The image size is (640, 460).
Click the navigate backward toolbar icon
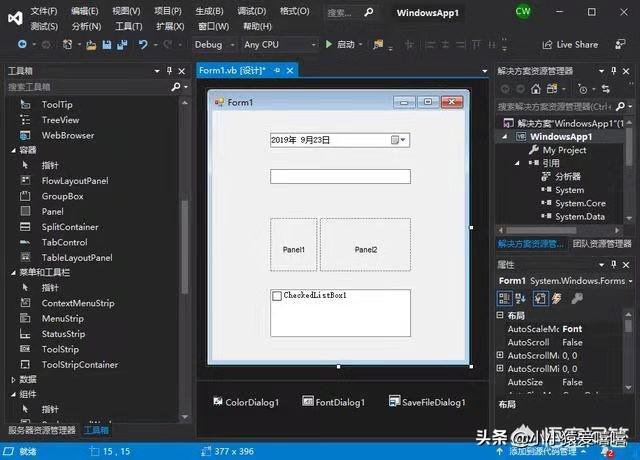pyautogui.click(x=22, y=44)
